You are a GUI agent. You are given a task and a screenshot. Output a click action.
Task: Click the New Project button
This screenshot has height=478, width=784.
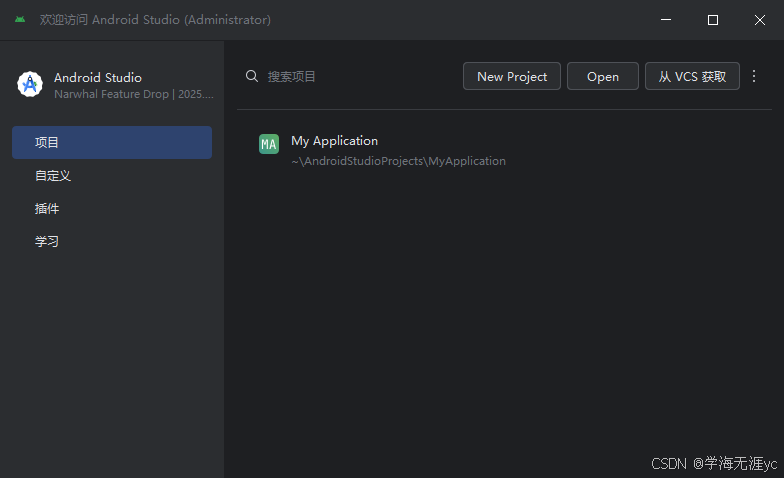(x=512, y=76)
